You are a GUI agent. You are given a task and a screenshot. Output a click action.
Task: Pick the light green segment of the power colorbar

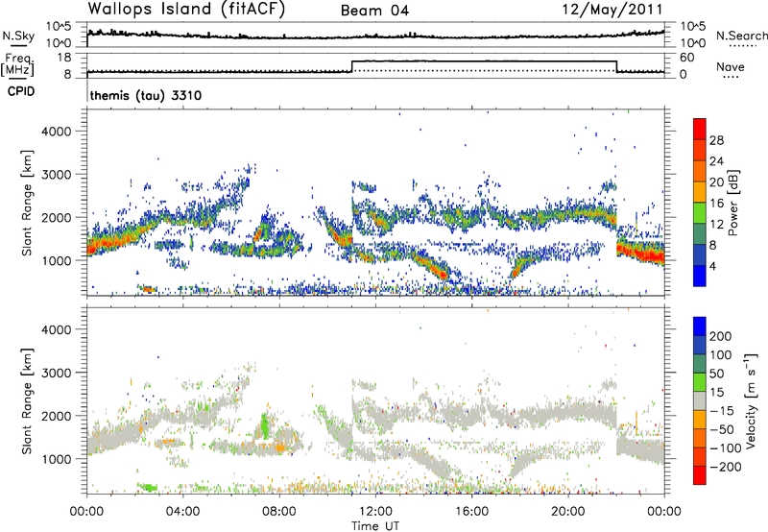pos(700,212)
